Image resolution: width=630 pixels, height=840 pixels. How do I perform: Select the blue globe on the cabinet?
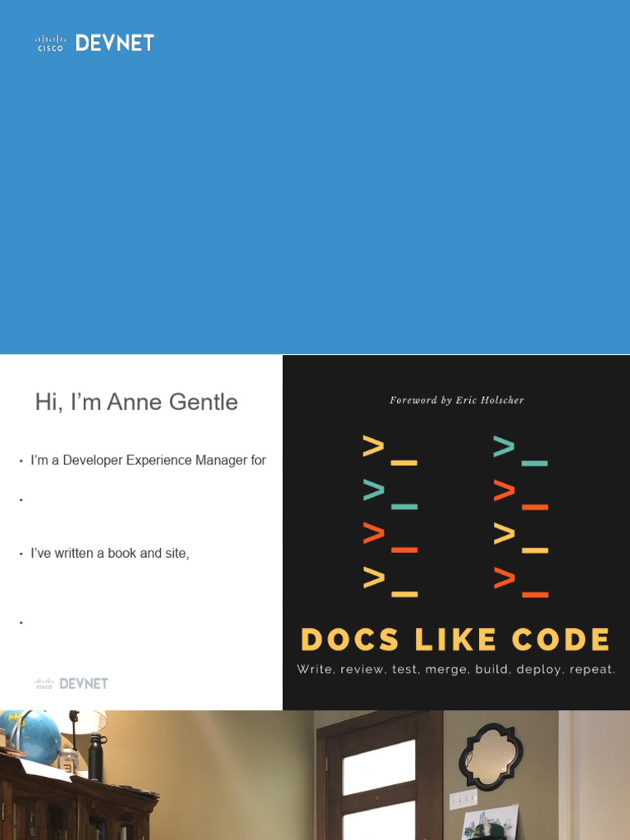(x=30, y=737)
